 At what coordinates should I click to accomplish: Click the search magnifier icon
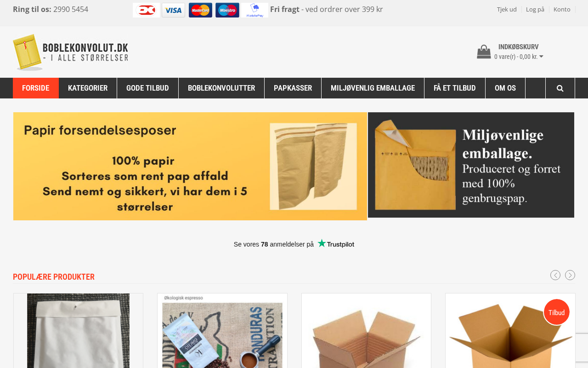[x=560, y=88]
